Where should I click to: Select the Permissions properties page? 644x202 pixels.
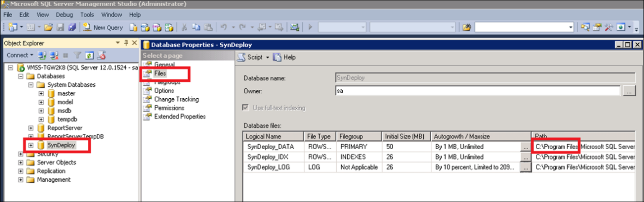tap(169, 108)
